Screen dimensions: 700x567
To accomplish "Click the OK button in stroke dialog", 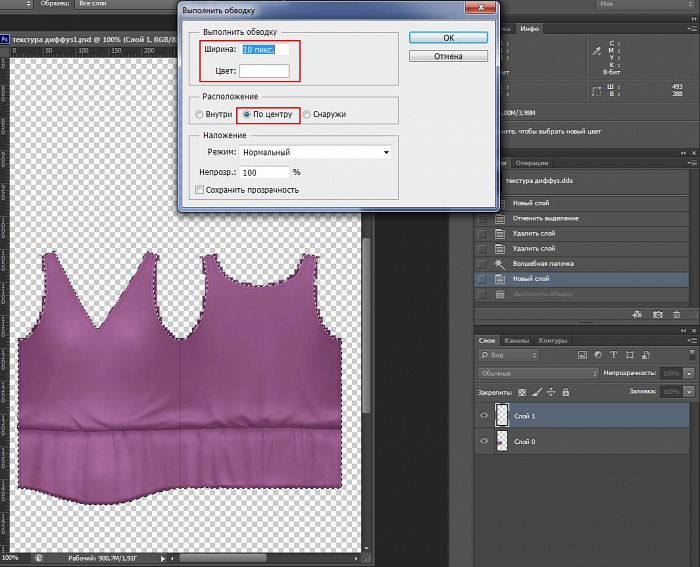I will tap(448, 37).
